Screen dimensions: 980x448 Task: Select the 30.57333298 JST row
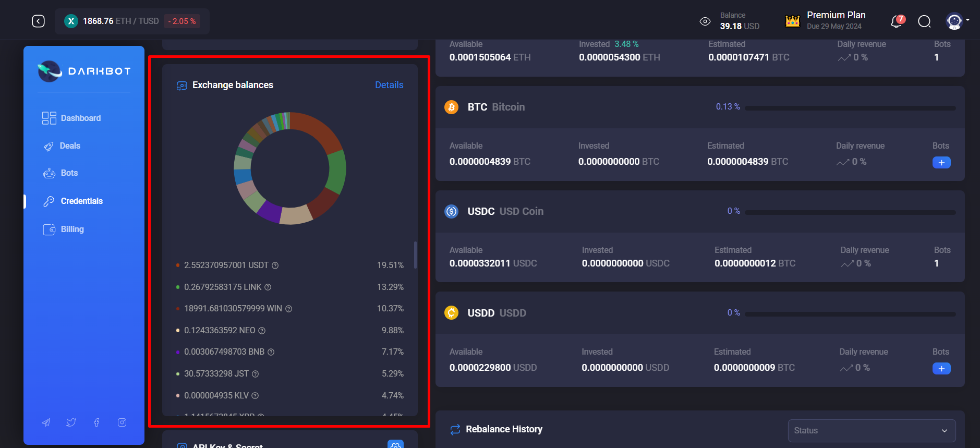point(290,374)
